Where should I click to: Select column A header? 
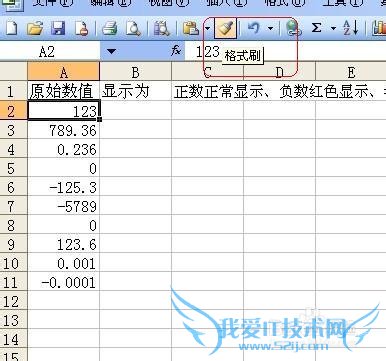[63, 71]
